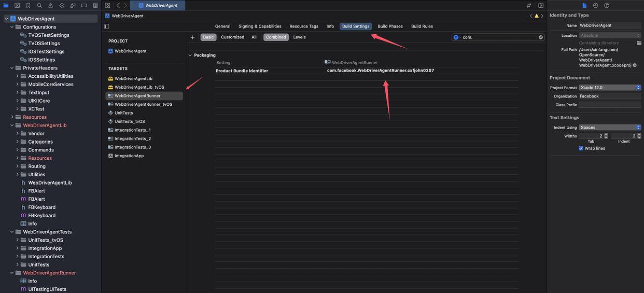Adjust the Tab width stepper
Image resolution: width=644 pixels, height=293 pixels.
coord(606,136)
